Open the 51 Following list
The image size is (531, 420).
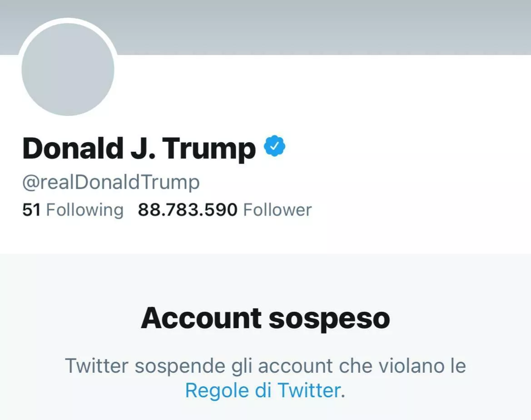[x=73, y=210]
